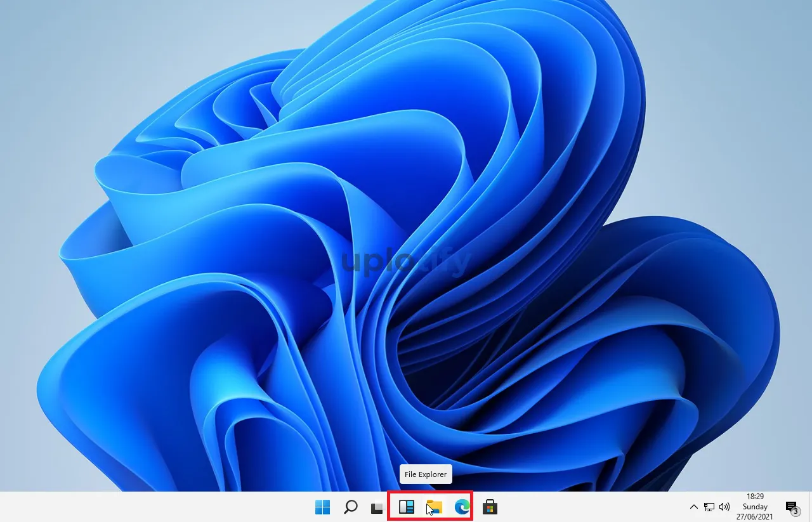
Task: Open taskbar Search magnifier
Action: point(351,507)
